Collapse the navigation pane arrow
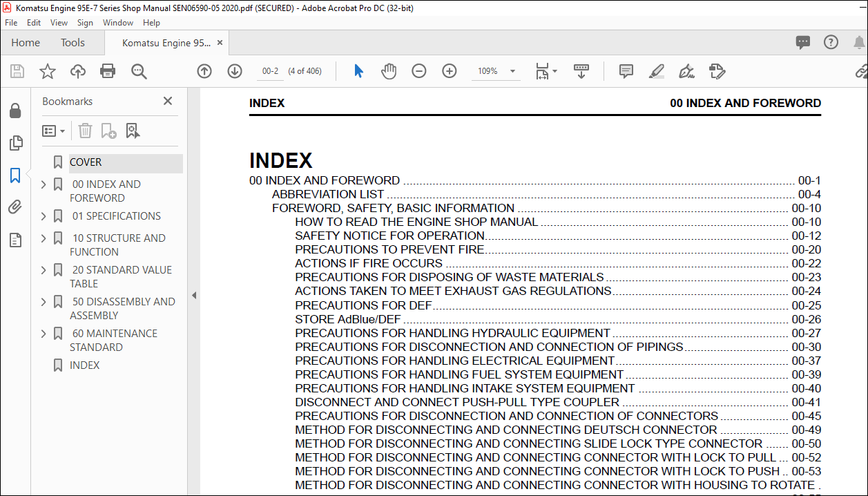The image size is (868, 496). pos(194,295)
